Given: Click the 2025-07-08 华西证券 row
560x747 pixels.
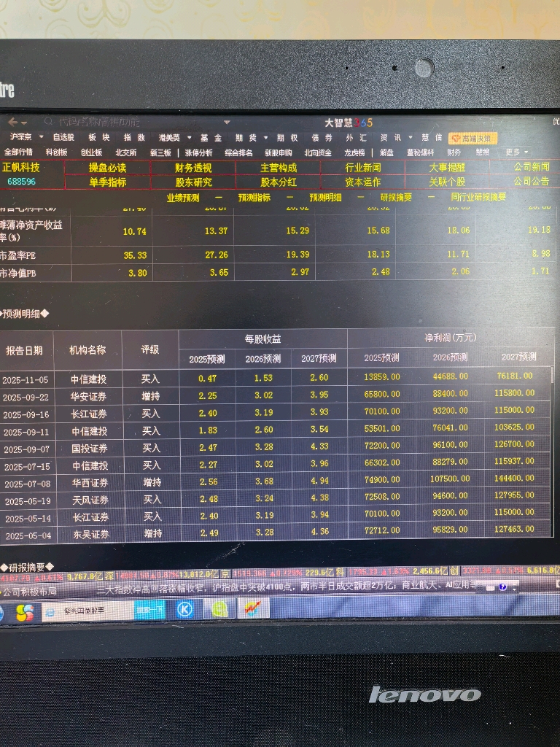Looking at the screenshot, I should [x=276, y=481].
